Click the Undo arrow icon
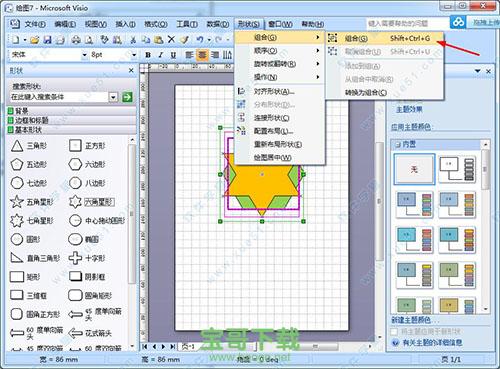Viewport: 500px width, 369px height. click(200, 40)
